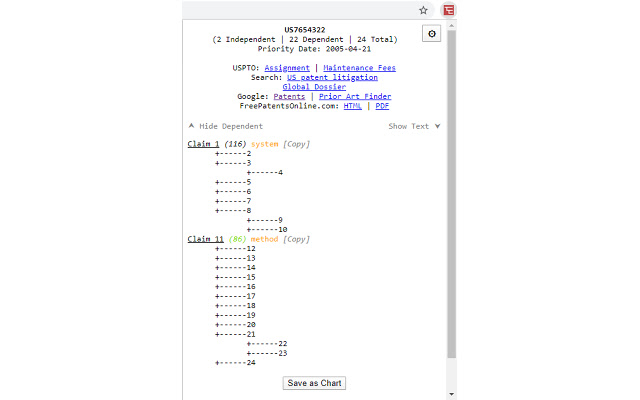
Task: Select dependent claim 6
Action: click(249, 191)
